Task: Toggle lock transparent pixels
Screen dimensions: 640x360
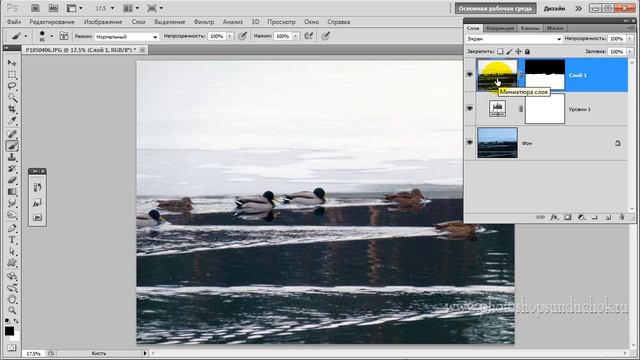Action: 500,51
